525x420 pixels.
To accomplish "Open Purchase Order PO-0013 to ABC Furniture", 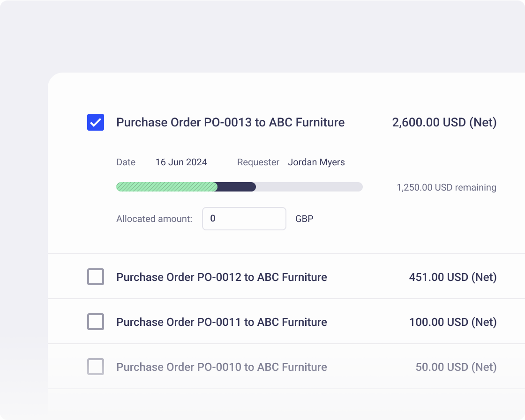I will click(230, 122).
